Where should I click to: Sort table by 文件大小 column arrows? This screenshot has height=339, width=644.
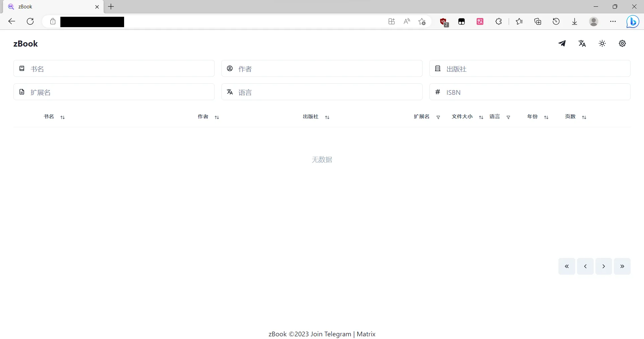[x=481, y=117]
